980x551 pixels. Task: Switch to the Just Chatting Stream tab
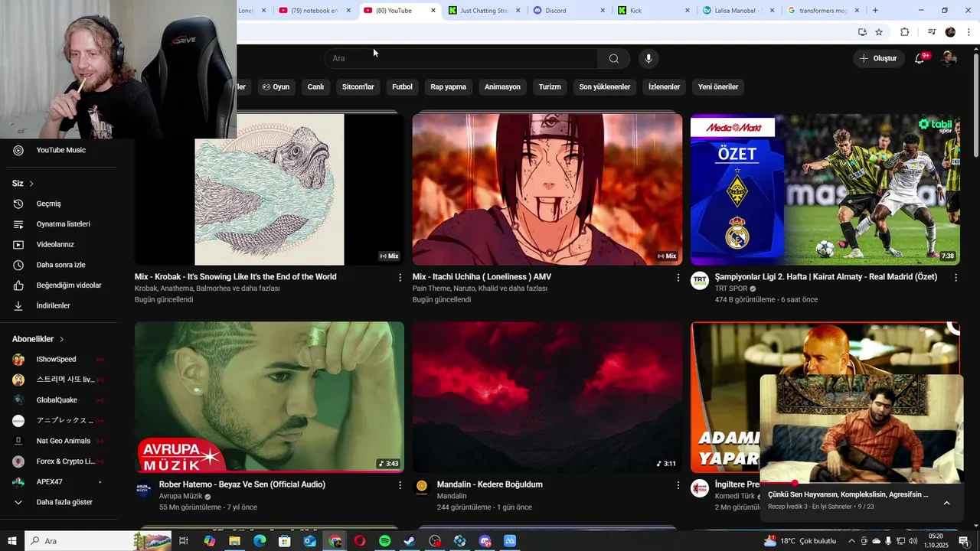pos(483,11)
